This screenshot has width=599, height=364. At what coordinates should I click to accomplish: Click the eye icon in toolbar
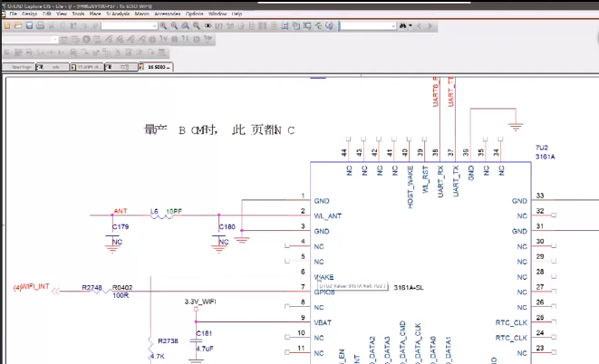[x=208, y=26]
